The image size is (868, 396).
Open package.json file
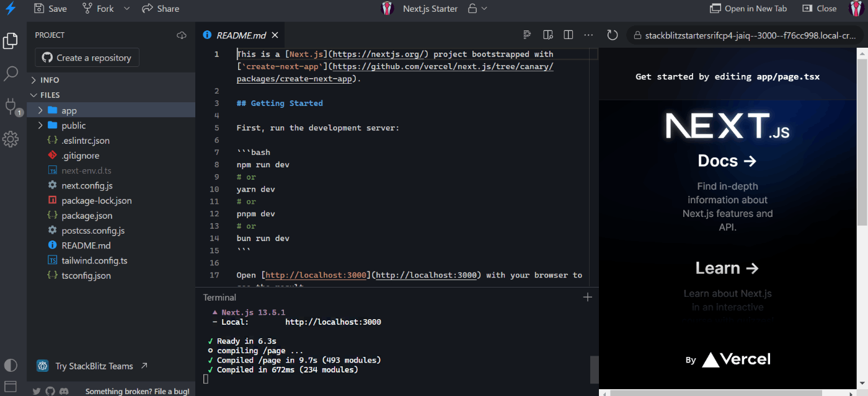[x=111, y=216]
